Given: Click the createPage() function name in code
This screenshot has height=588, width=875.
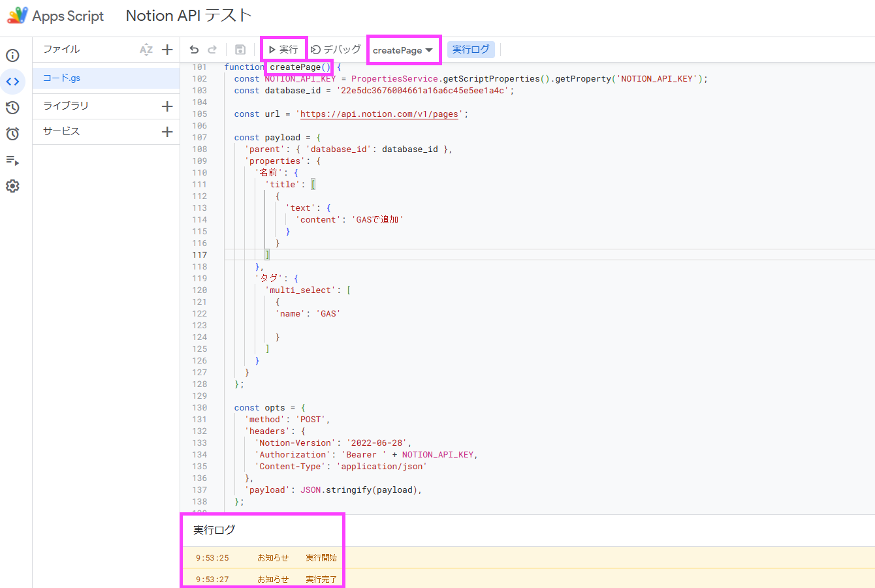Looking at the screenshot, I should (300, 67).
